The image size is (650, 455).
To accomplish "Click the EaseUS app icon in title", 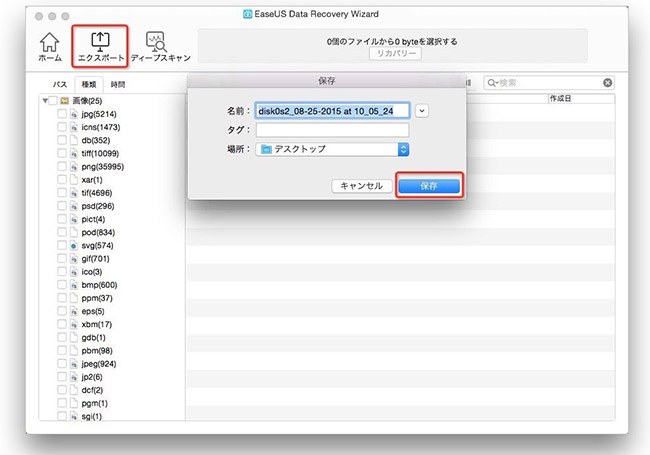I will click(x=247, y=14).
